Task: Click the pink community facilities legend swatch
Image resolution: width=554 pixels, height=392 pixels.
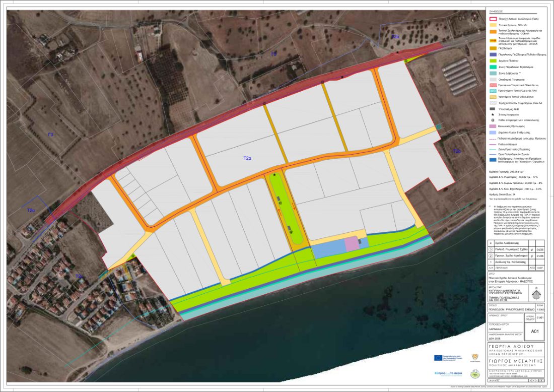Action: click(x=492, y=126)
